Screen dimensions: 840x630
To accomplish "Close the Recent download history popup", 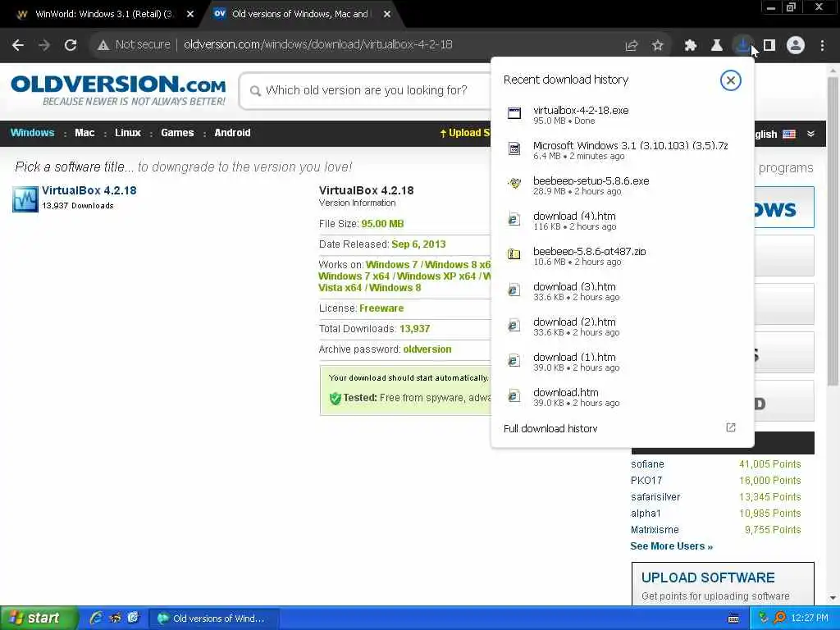I will pyautogui.click(x=730, y=80).
